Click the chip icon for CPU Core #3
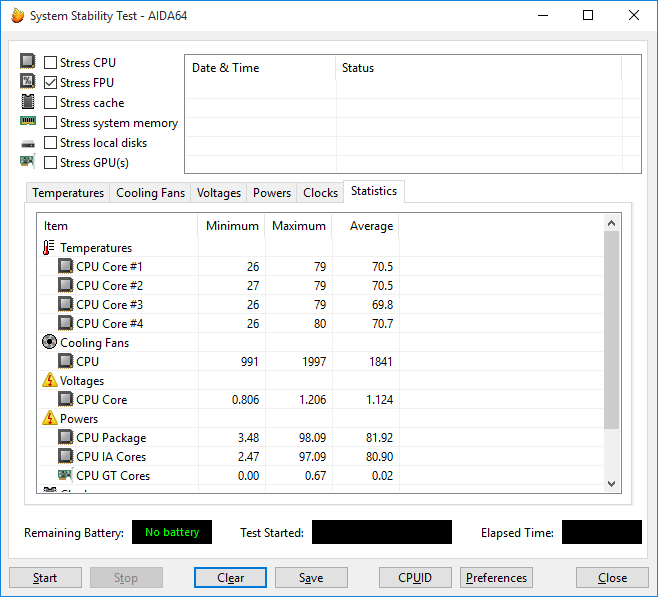The width and height of the screenshot is (658, 597). [x=65, y=304]
